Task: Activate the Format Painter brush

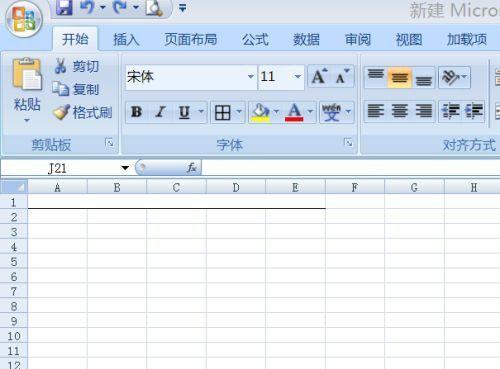Action: coord(61,112)
